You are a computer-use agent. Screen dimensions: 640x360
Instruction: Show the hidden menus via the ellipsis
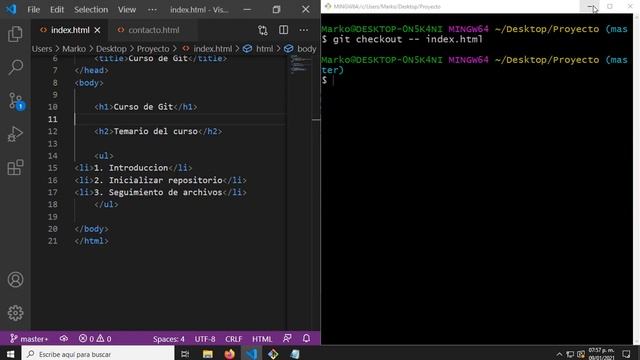point(152,9)
